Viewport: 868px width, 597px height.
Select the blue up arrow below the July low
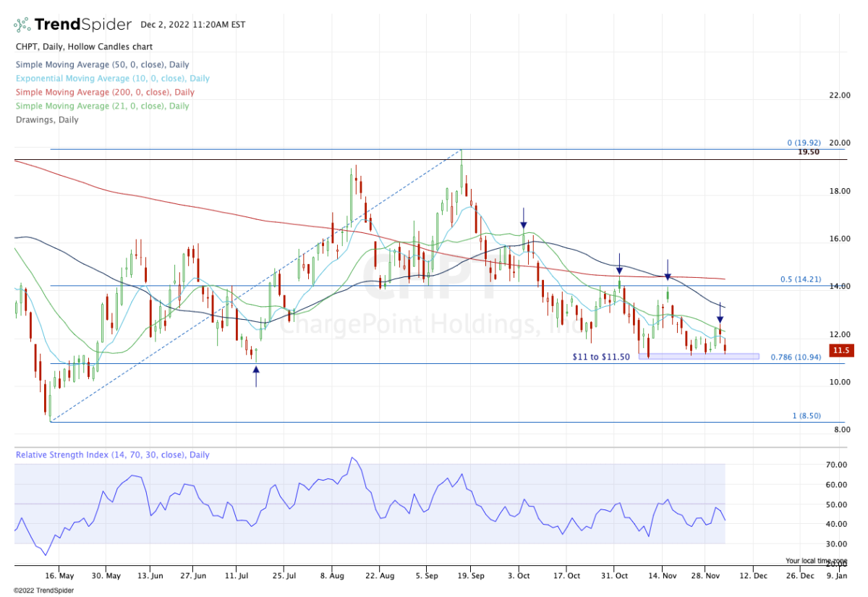tap(256, 374)
